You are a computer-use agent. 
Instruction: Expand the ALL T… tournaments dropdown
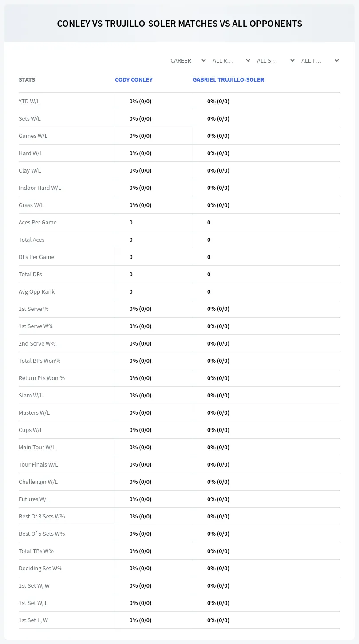(320, 60)
